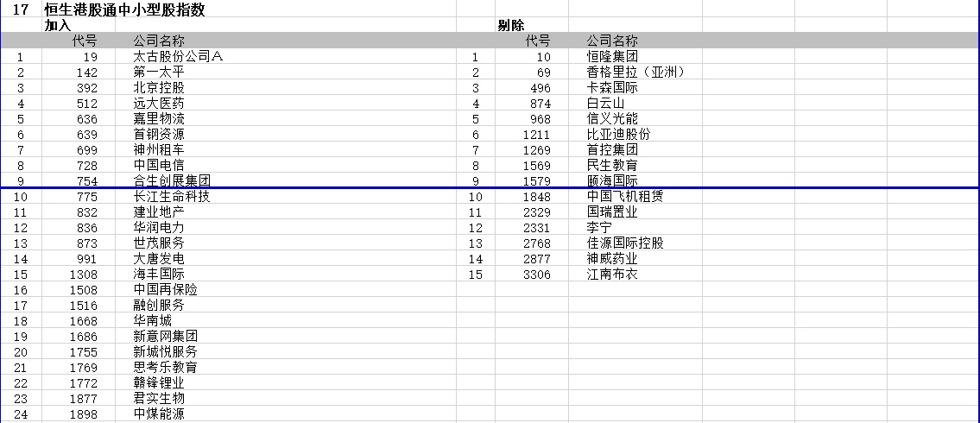Select the cell 第一太平
Screen dimensions: 980x423
click(159, 72)
